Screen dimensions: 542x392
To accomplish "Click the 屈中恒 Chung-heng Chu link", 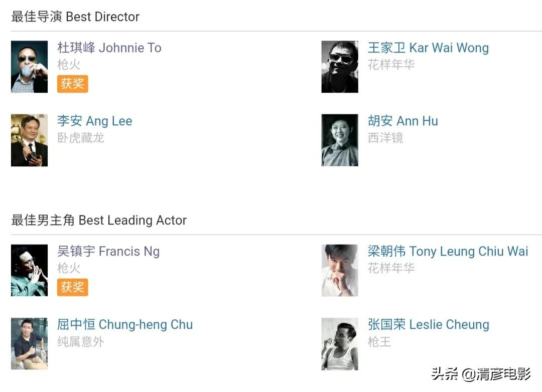I will click(x=125, y=325).
